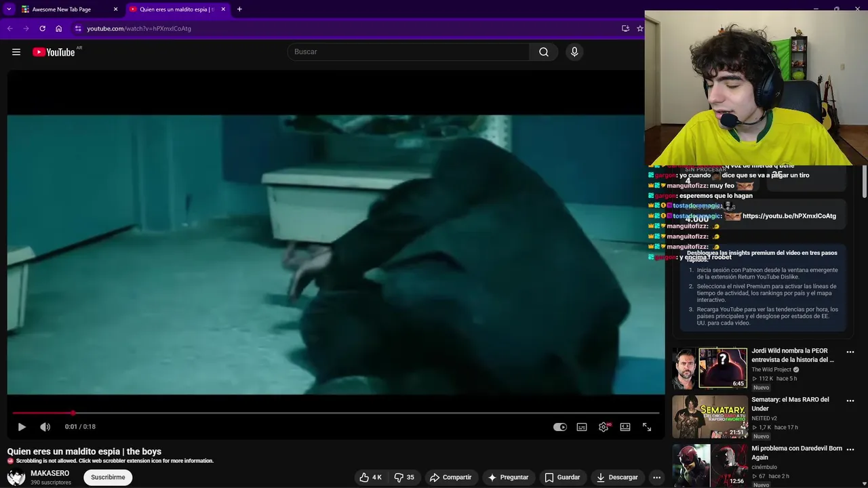The width and height of the screenshot is (868, 488).
Task: Open the MAKASERO channel avatar
Action: pyautogui.click(x=16, y=478)
